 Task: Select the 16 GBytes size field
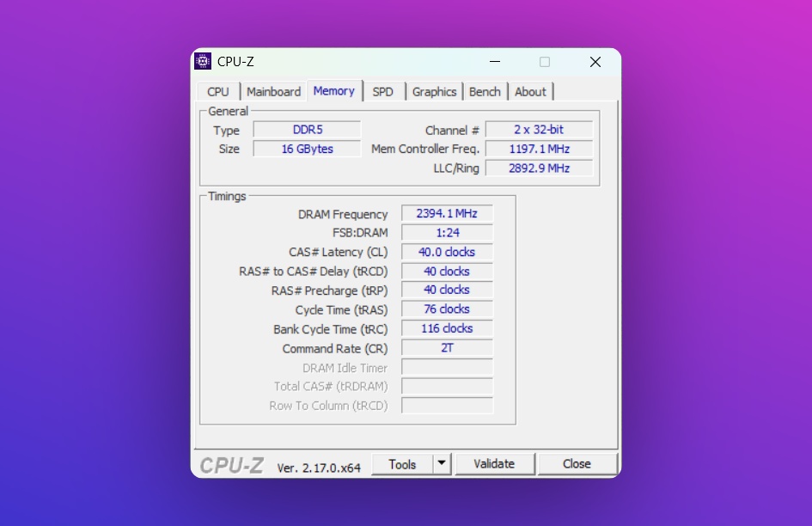point(307,149)
